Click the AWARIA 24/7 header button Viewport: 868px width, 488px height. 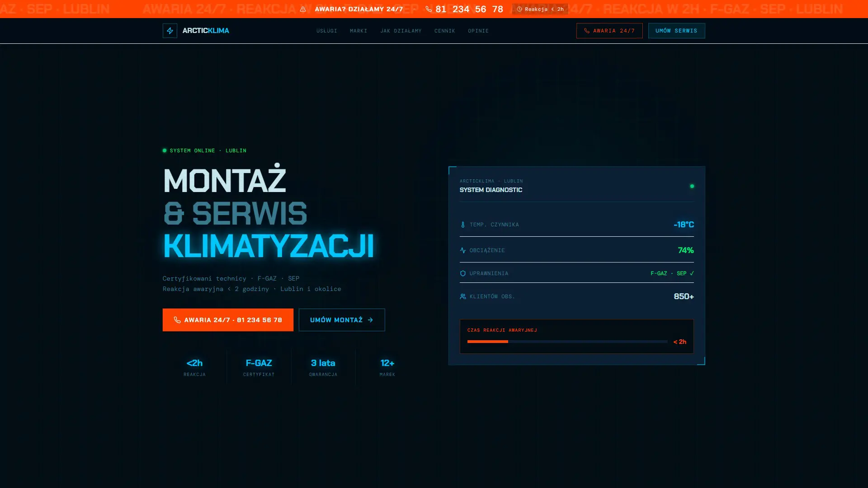(609, 31)
